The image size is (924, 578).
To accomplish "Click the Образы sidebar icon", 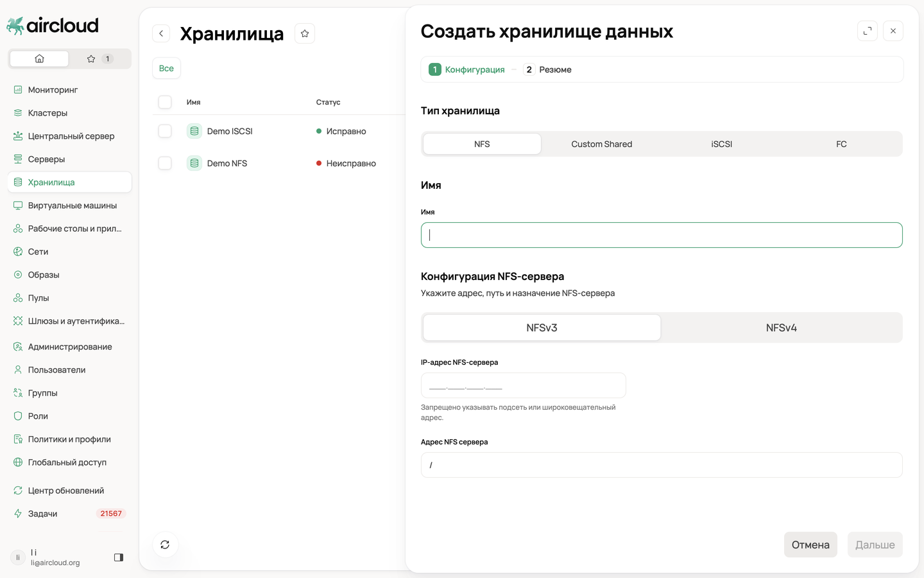I will [18, 275].
